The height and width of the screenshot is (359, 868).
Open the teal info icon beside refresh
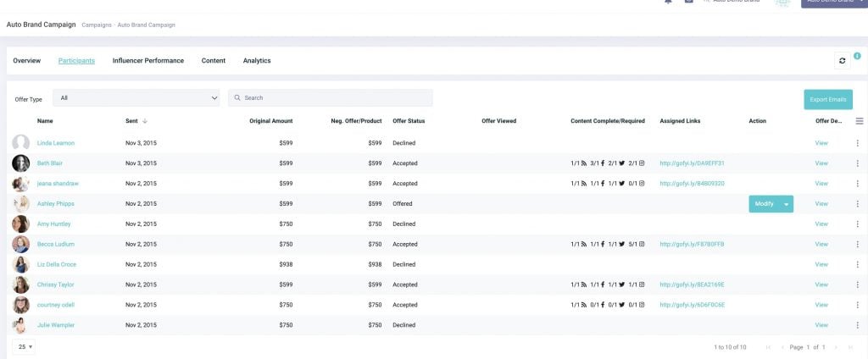pos(857,56)
